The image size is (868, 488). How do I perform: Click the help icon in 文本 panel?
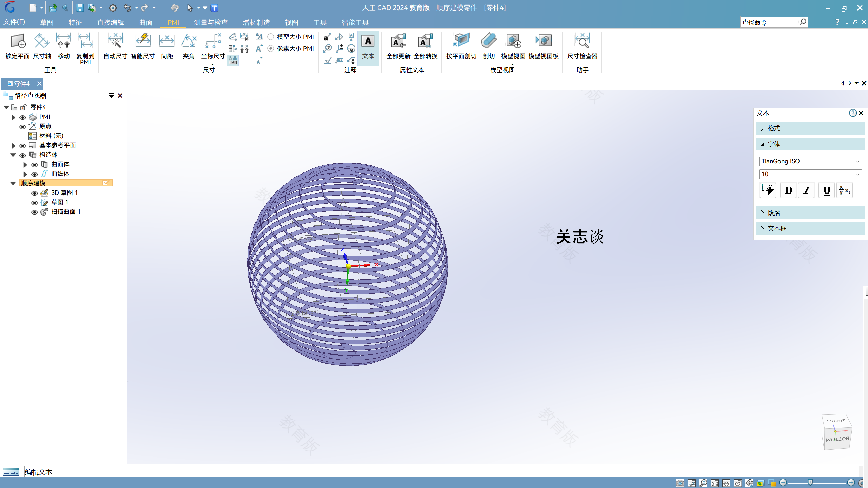(852, 113)
